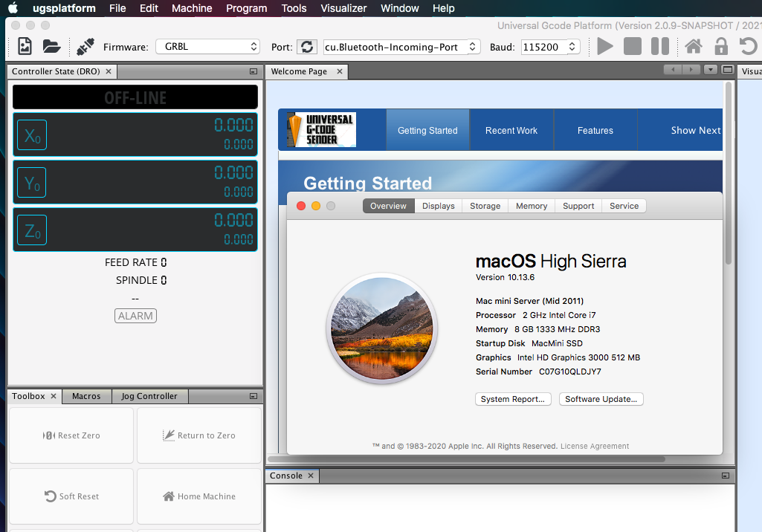Click the soft reset toolbar icon
Viewport: 762px width, 532px height.
[x=748, y=47]
